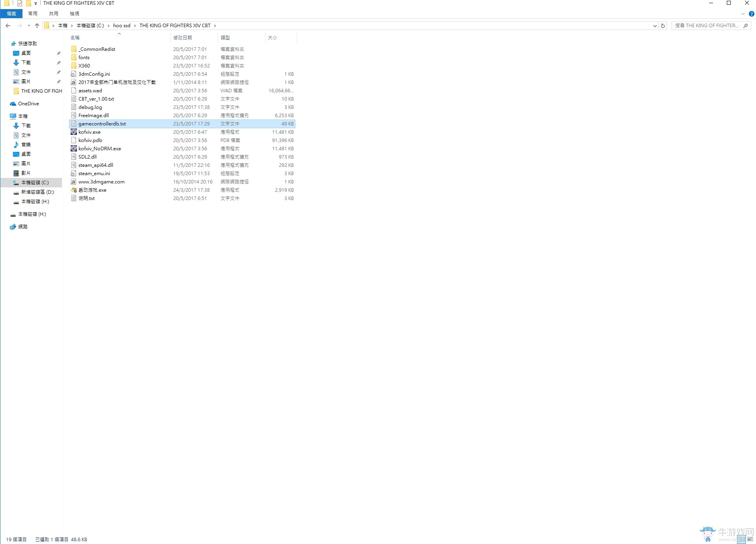Select file debug.log
The image size is (756, 544).
(182, 107)
